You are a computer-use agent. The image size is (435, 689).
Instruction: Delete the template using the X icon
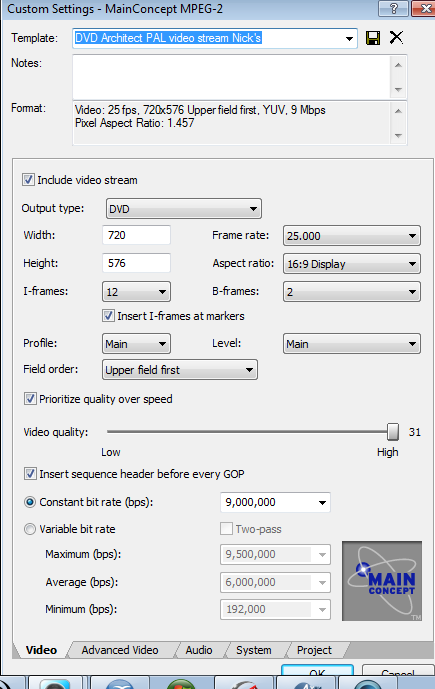(396, 38)
